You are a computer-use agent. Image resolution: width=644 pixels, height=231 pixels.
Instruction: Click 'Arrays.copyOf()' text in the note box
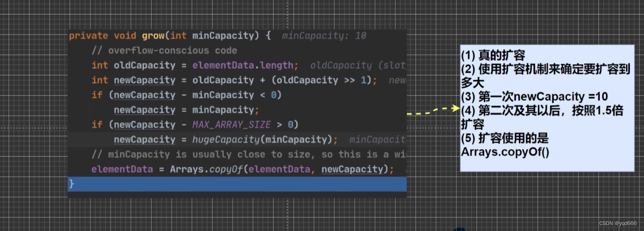pos(505,151)
